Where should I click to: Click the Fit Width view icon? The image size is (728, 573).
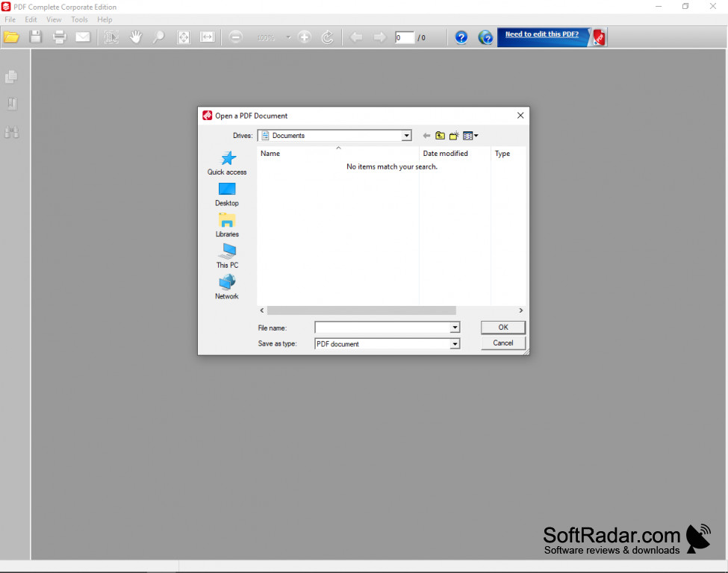pos(208,37)
